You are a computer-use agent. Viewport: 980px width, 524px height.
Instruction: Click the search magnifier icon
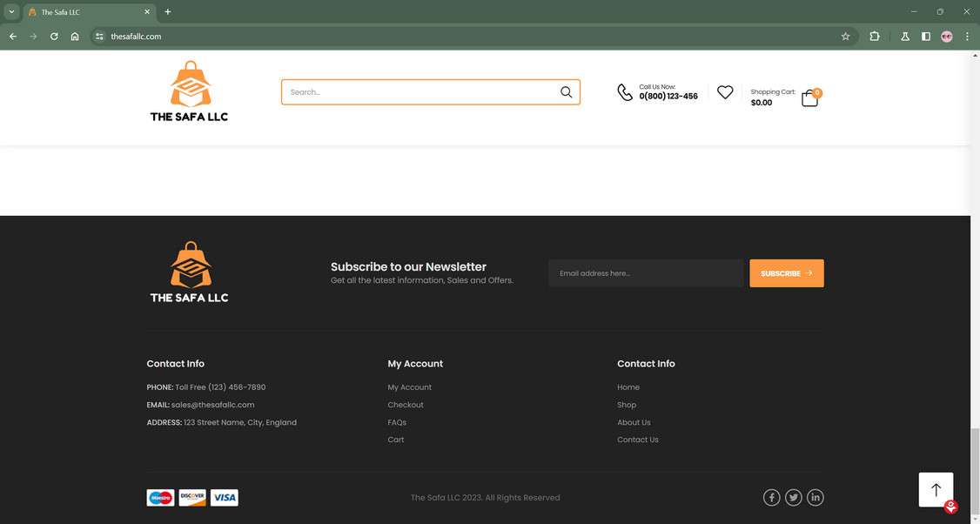tap(567, 92)
